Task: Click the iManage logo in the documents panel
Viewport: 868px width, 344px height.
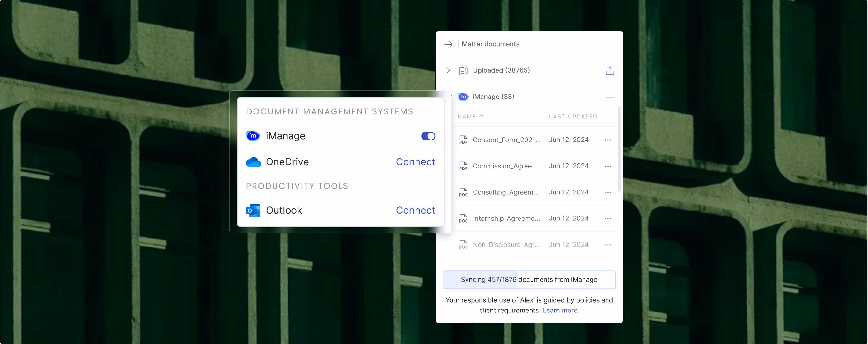Action: [x=463, y=97]
